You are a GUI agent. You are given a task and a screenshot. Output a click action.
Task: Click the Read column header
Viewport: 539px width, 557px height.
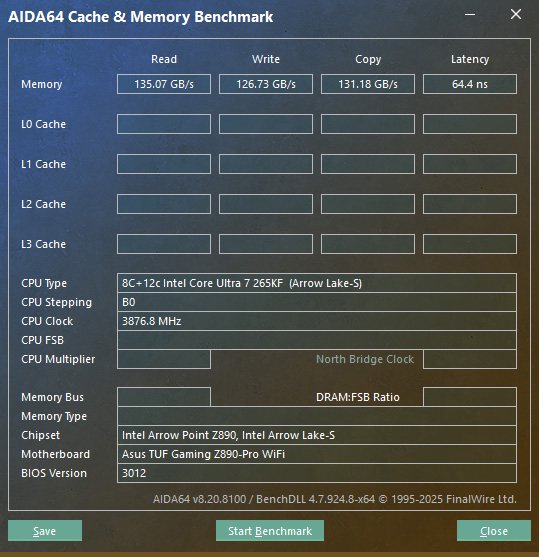(x=164, y=59)
